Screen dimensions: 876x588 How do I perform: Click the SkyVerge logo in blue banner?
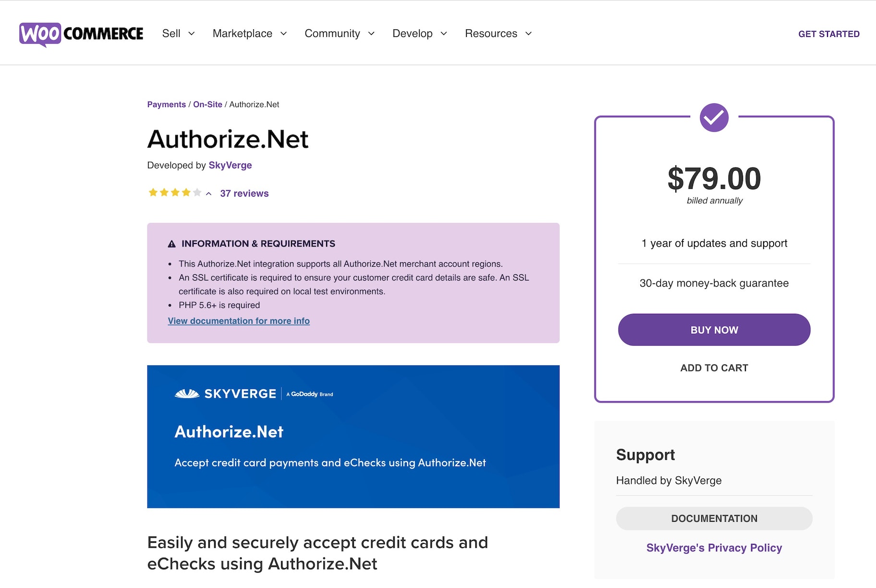point(226,394)
